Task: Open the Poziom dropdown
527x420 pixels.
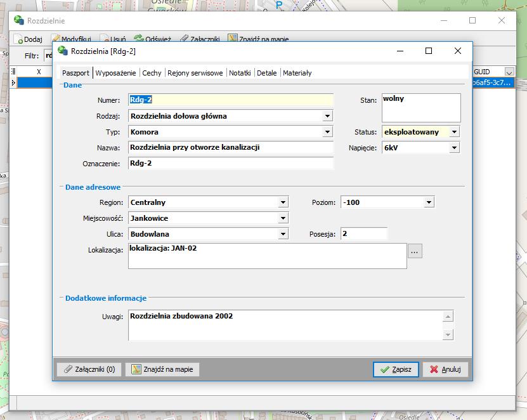Action: (x=429, y=202)
